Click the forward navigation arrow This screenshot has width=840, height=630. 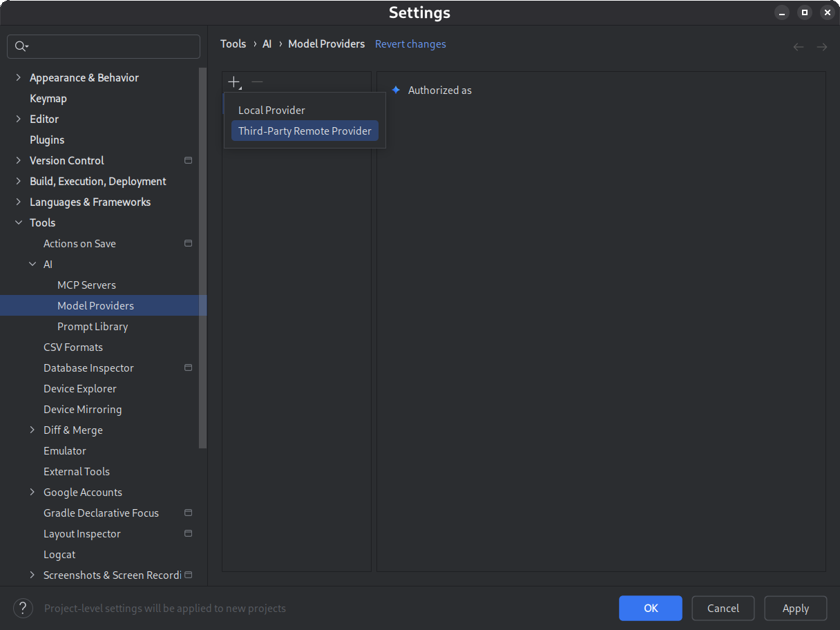point(821,46)
